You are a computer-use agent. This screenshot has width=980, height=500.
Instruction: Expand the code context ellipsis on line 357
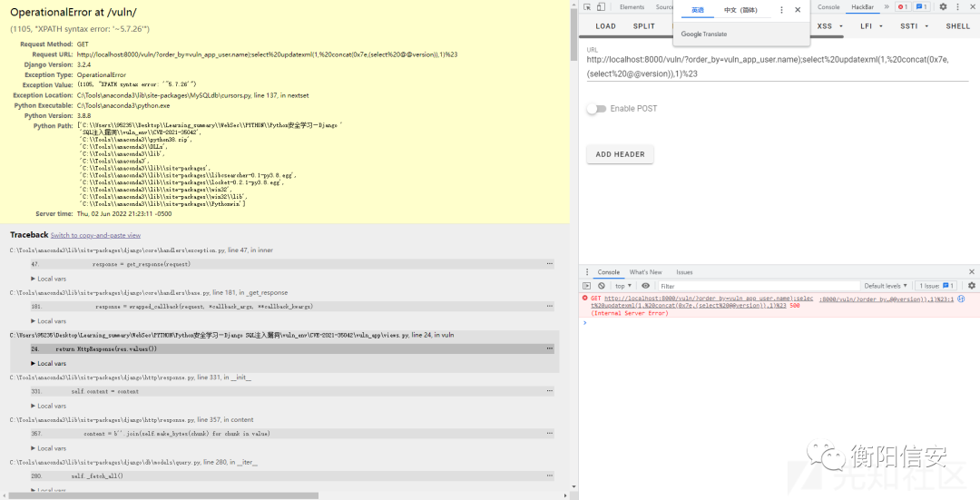point(549,433)
